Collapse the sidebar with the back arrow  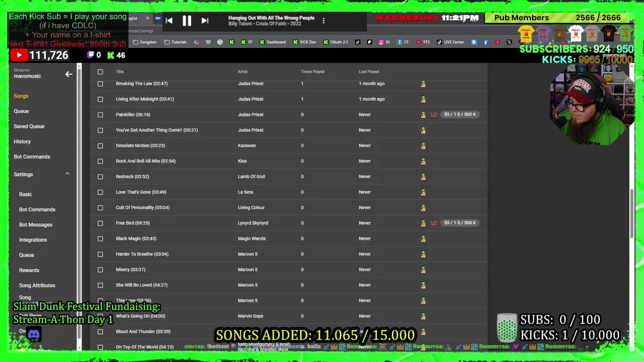[69, 74]
